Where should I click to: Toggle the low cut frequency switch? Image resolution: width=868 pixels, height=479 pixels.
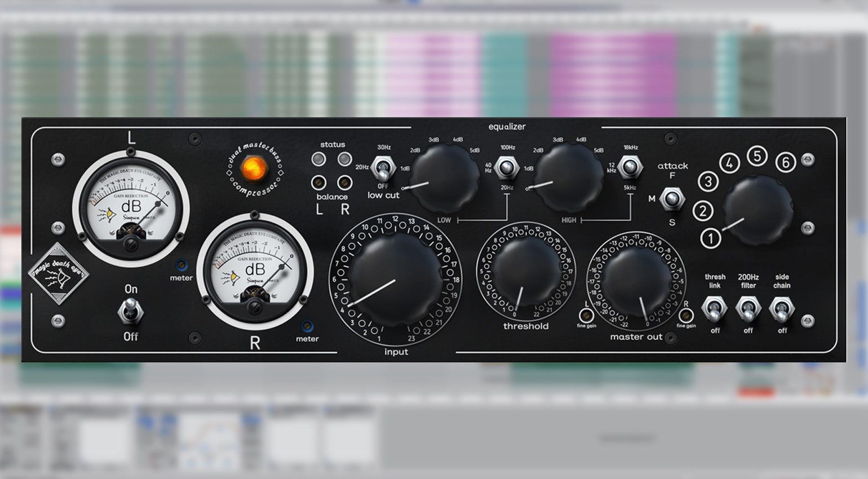click(384, 169)
